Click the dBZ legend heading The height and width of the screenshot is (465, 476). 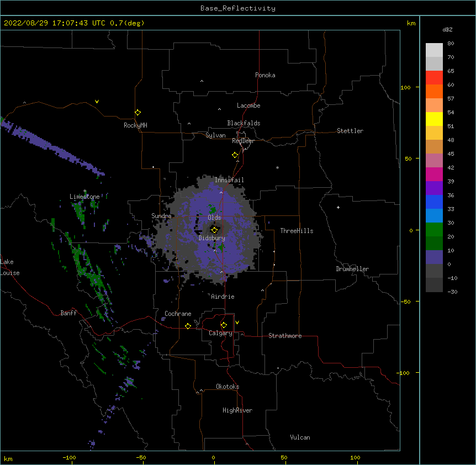pyautogui.click(x=447, y=29)
